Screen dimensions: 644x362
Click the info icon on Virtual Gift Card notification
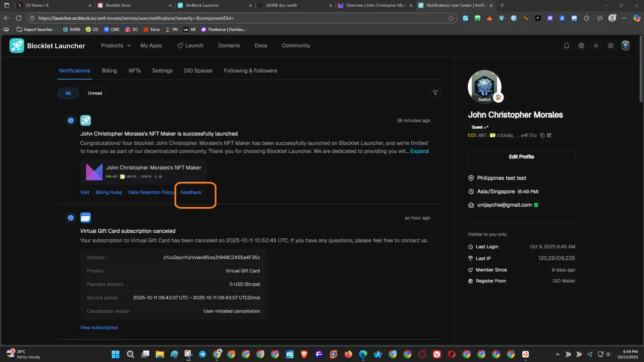pyautogui.click(x=71, y=218)
